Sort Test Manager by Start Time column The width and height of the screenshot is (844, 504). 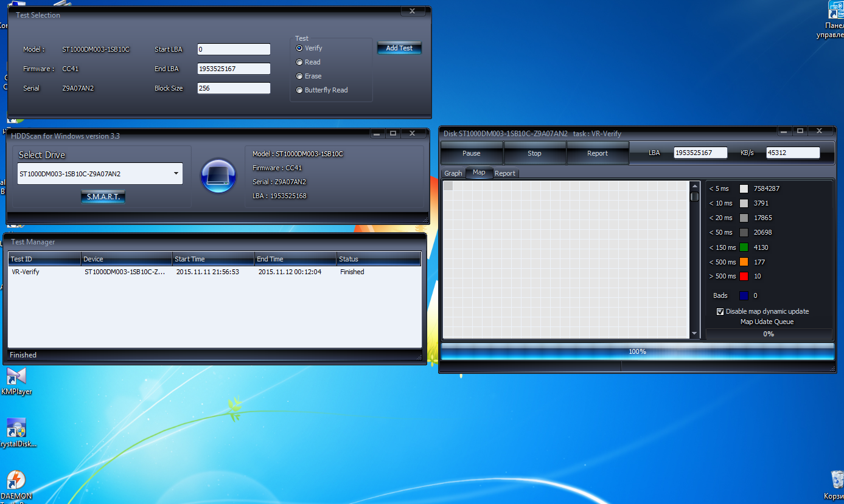(214, 259)
